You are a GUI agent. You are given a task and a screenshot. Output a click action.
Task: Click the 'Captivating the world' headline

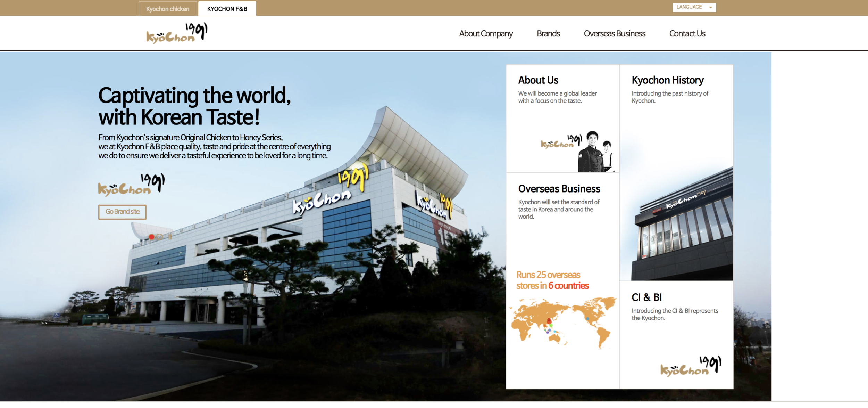click(194, 106)
